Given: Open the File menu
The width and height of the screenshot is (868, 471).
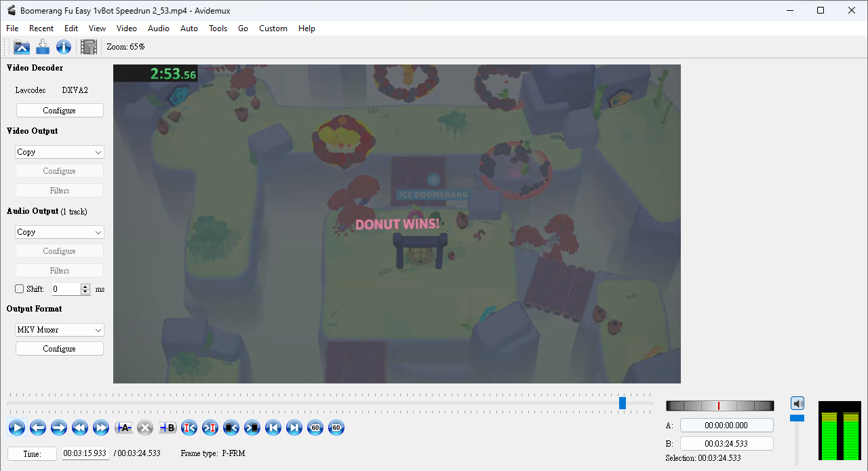Looking at the screenshot, I should (12, 29).
